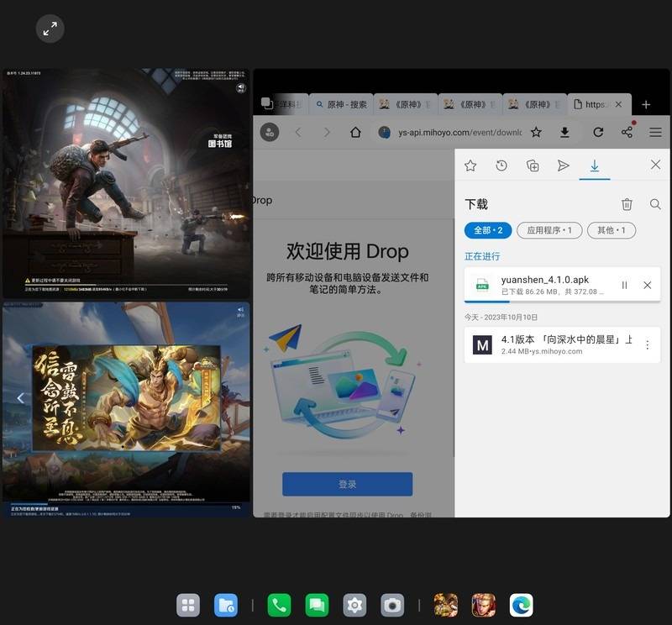672x625 pixels.
Task: Delete all downloads with trash icon
Action: click(x=627, y=204)
